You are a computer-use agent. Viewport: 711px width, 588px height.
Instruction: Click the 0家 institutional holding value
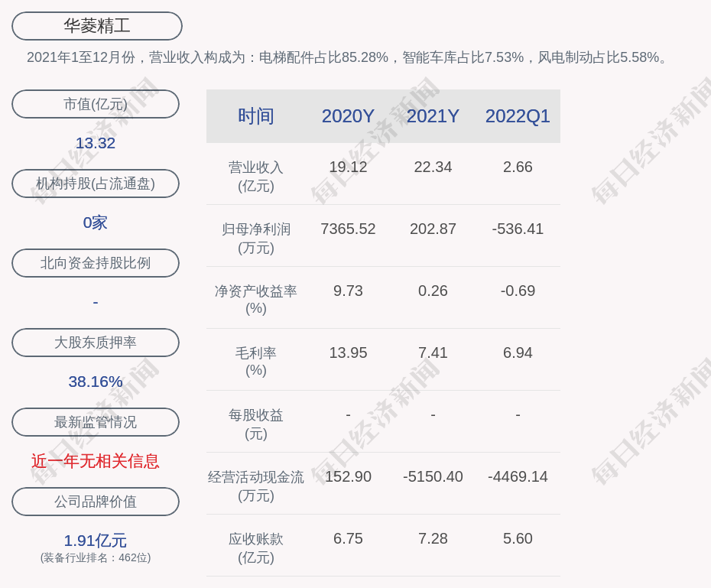(x=96, y=223)
